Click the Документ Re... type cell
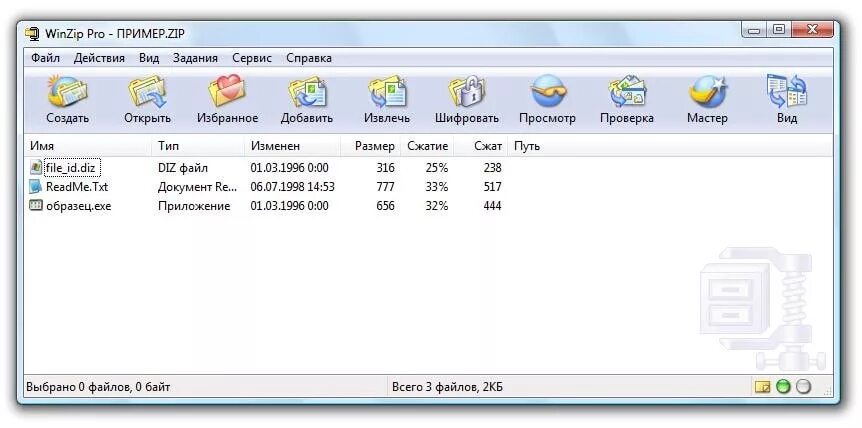This screenshot has width=862, height=428. [197, 187]
